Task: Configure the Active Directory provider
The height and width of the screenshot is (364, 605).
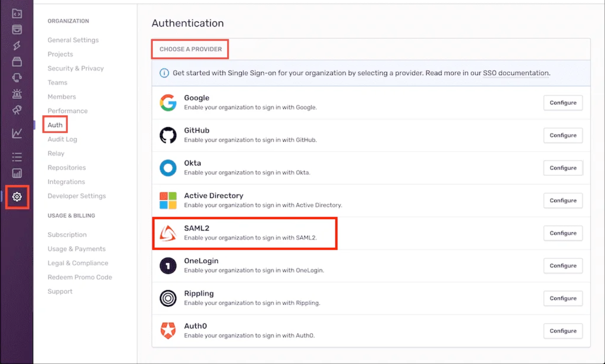Action: (x=563, y=200)
